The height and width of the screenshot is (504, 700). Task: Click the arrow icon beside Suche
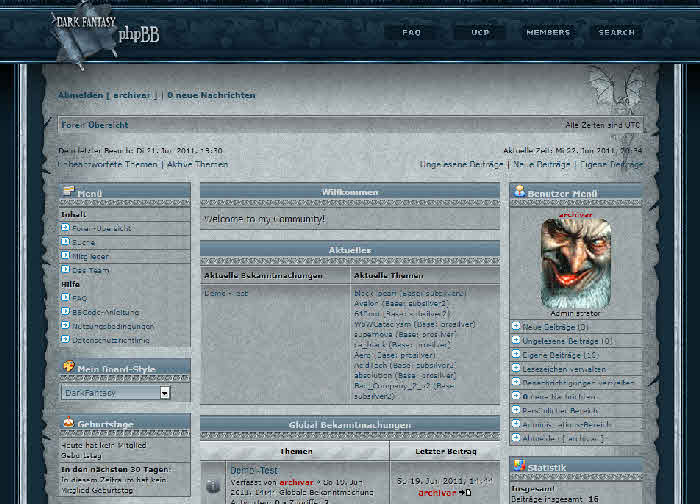pyautogui.click(x=66, y=242)
